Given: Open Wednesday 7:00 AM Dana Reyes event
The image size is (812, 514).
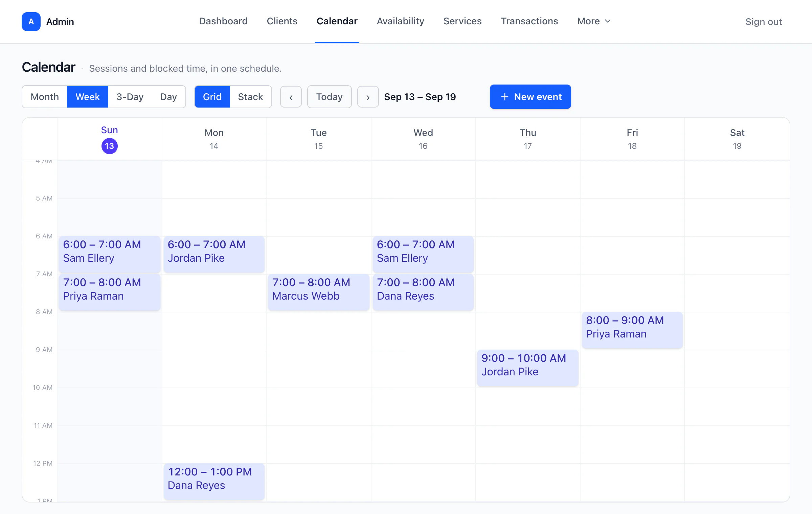Looking at the screenshot, I should click(x=423, y=292).
